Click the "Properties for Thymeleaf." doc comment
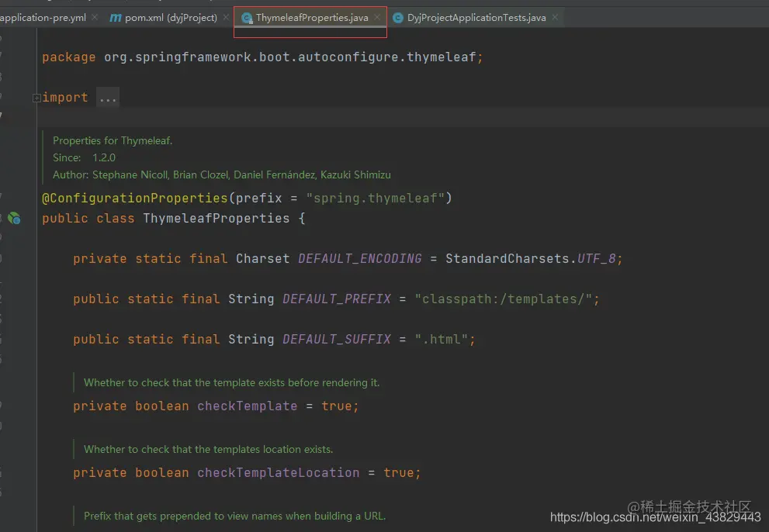Screen dimensions: 769x532 113,140
